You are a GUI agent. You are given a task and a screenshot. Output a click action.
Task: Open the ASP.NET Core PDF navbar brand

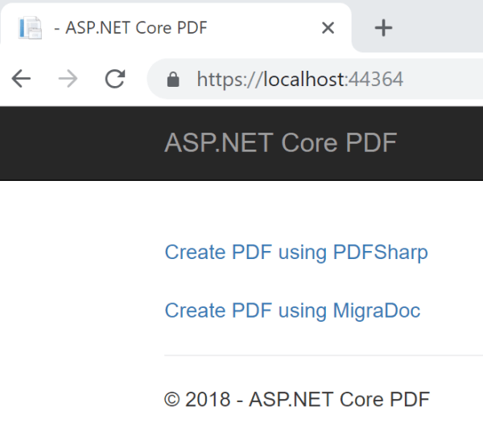(x=280, y=143)
